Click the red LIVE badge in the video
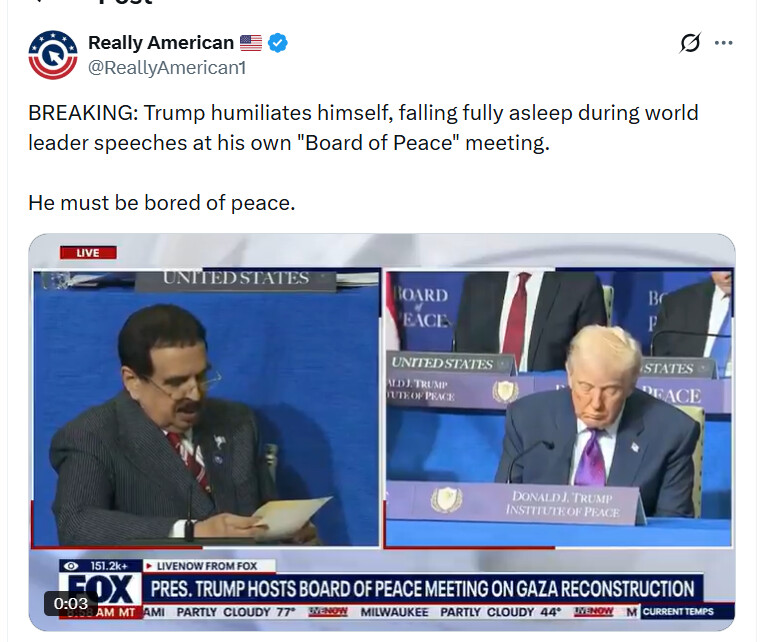Image resolution: width=763 pixels, height=642 pixels. [88, 253]
